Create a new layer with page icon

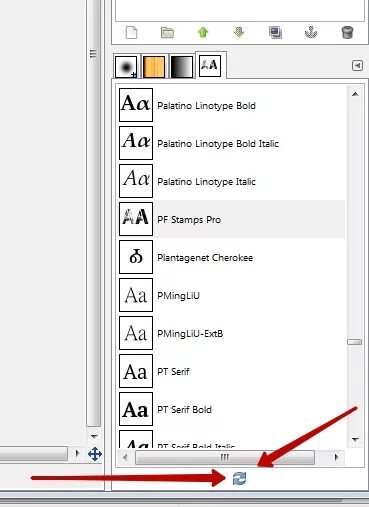point(131,33)
